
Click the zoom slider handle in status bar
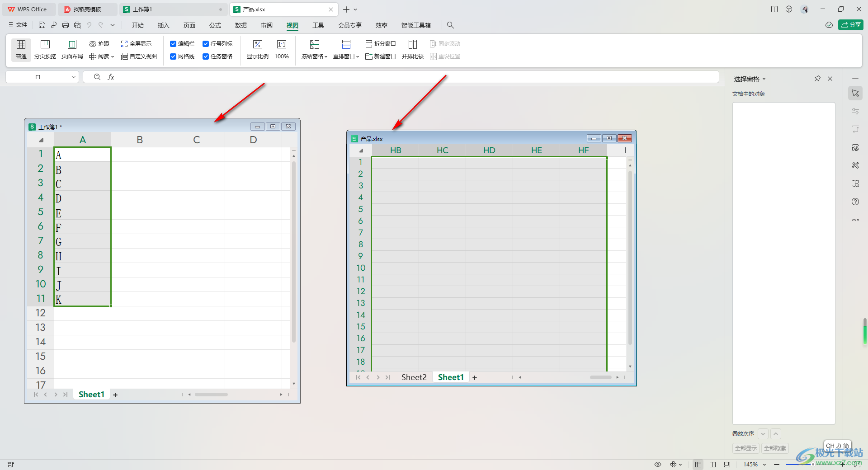(812, 465)
